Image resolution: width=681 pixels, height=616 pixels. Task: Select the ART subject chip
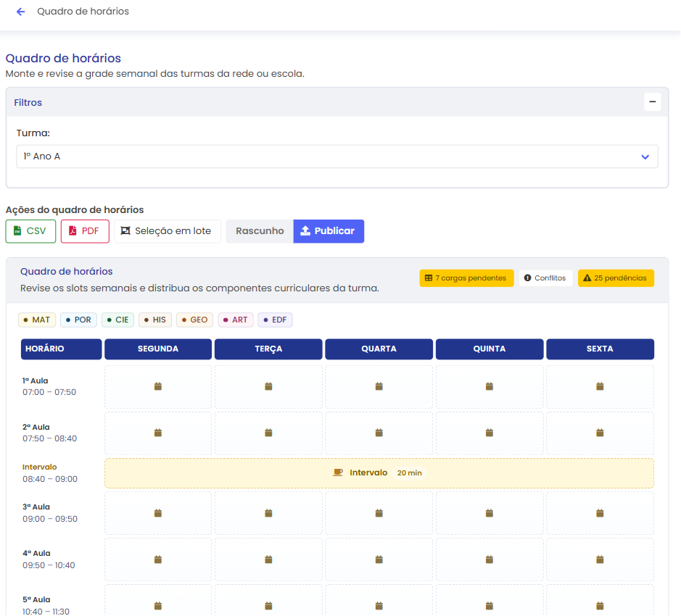point(236,320)
